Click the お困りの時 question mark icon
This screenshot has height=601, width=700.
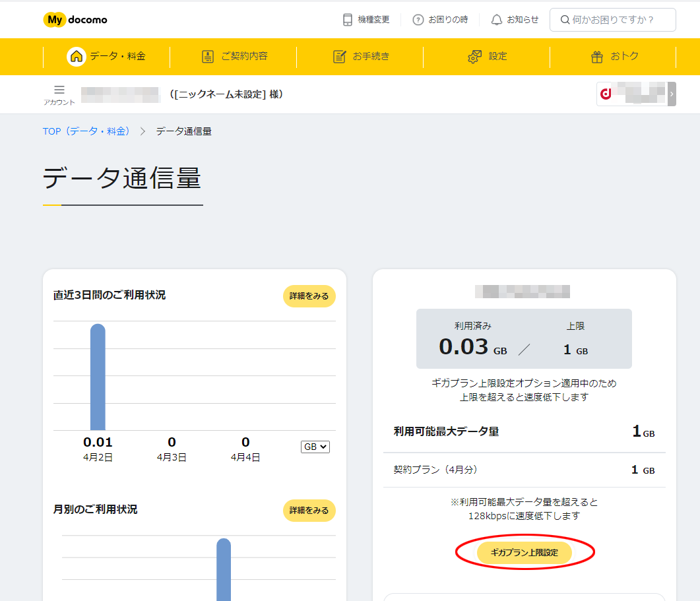418,20
